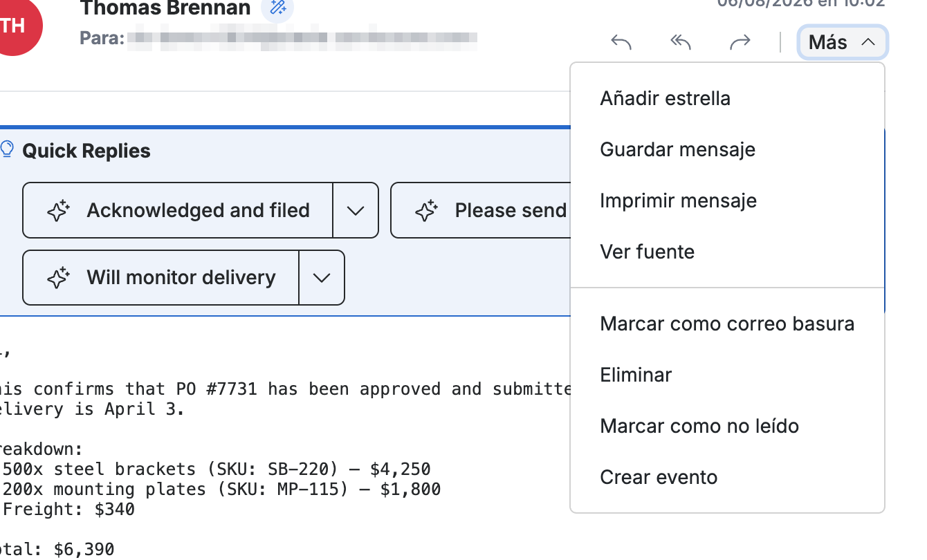Image resolution: width=927 pixels, height=560 pixels.
Task: Click the Quick Replies lightbulb icon
Action: pyautogui.click(x=7, y=149)
